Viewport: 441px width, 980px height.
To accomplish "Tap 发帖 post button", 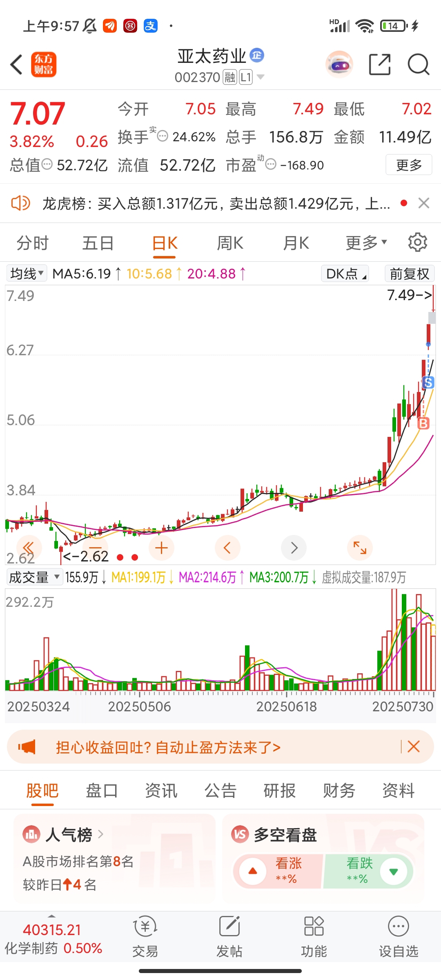I will coord(229,937).
